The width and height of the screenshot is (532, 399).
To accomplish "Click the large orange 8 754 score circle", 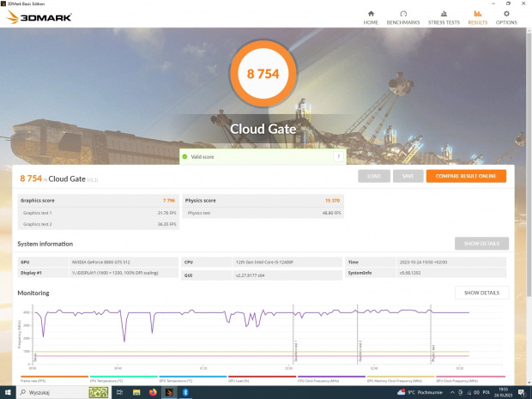I will pyautogui.click(x=263, y=75).
